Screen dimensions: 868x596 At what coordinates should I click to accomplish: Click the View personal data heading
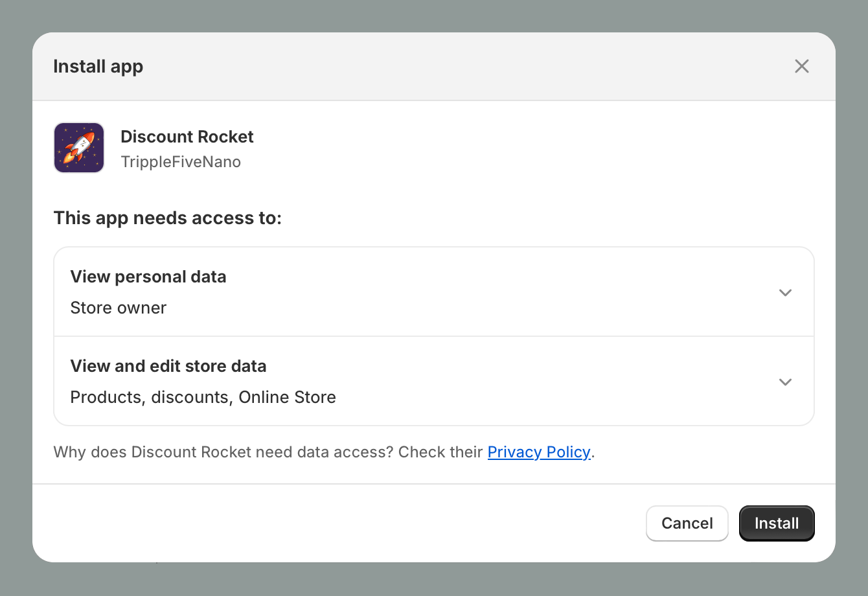[148, 277]
